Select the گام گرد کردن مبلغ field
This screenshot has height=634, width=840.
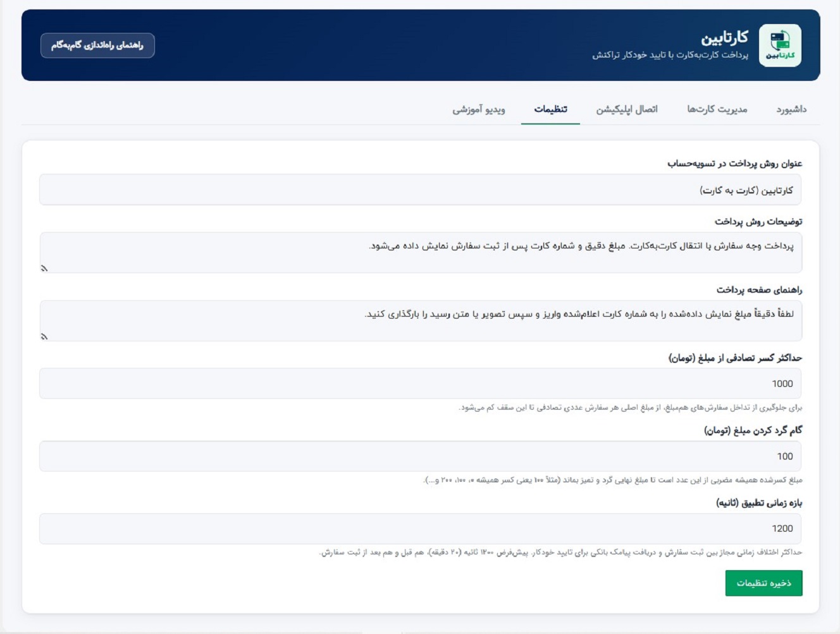pyautogui.click(x=420, y=456)
